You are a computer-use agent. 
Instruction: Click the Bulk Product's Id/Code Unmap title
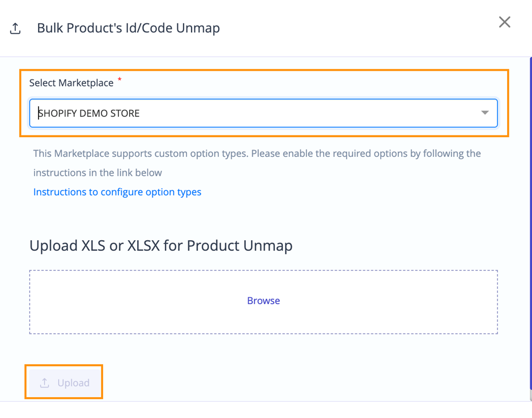point(128,28)
